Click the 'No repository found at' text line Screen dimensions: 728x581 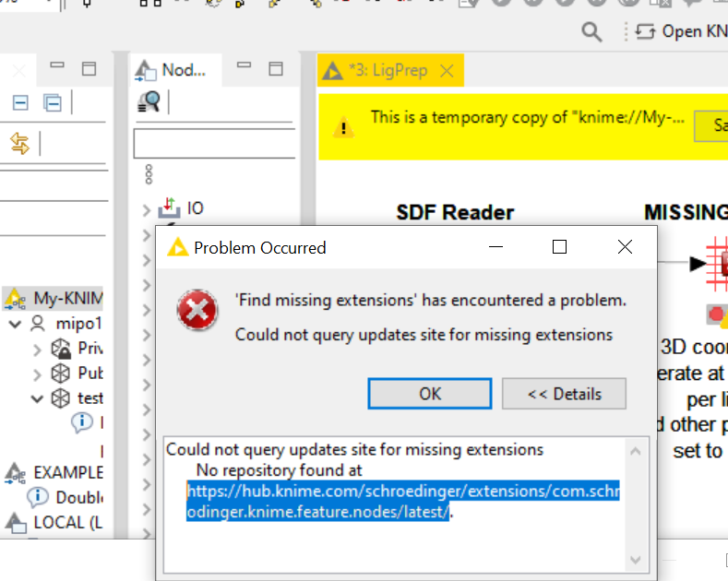(279, 470)
